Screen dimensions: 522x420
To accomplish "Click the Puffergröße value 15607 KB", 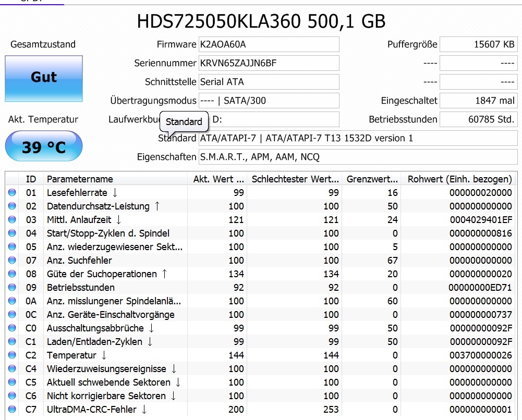I will point(478,44).
